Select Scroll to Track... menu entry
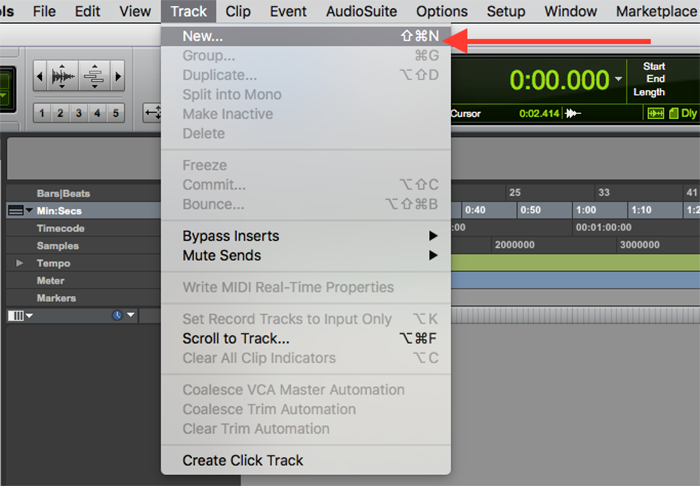Image resolution: width=700 pixels, height=486 pixels. pos(236,338)
